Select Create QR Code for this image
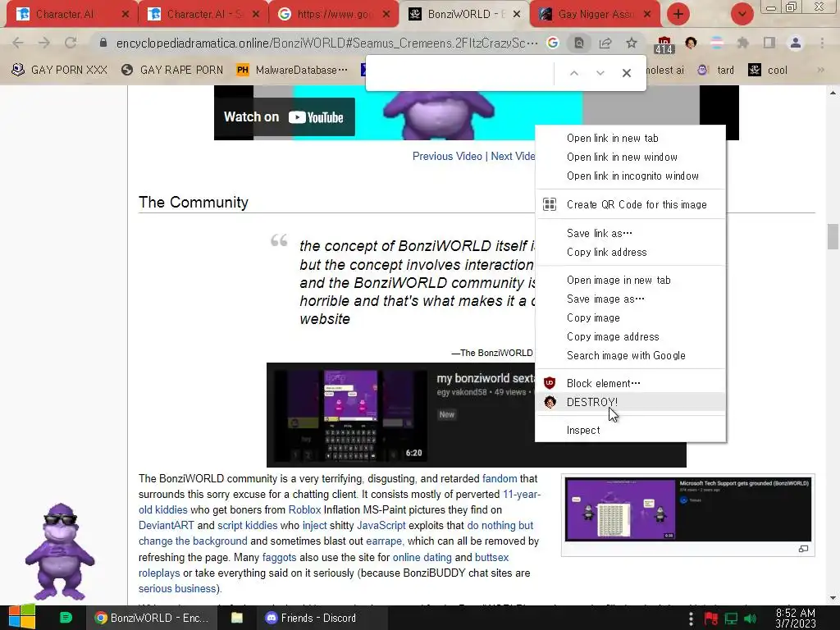840x630 pixels. click(x=631, y=204)
